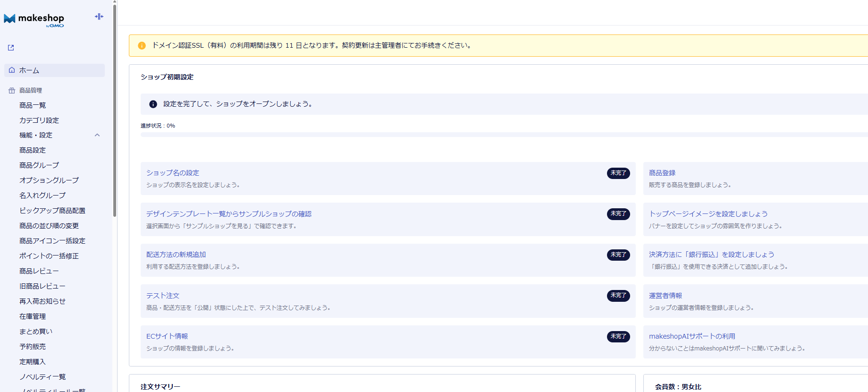Screen dimensions: 868x392
Task: Open the 配送方法の新規追加 link
Action: [x=176, y=255]
